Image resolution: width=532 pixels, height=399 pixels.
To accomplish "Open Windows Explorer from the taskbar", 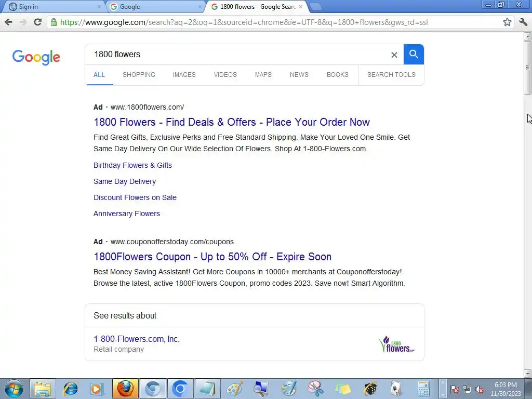I will pyautogui.click(x=43, y=389).
